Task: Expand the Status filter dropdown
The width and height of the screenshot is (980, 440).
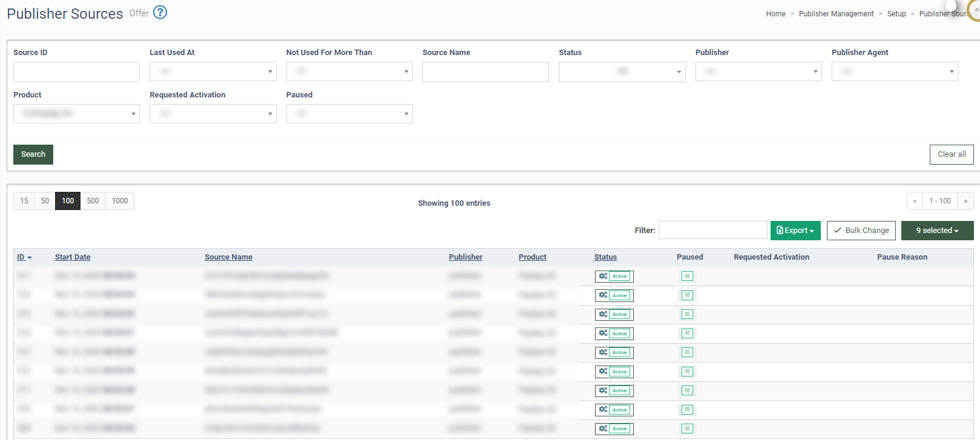Action: coord(622,71)
